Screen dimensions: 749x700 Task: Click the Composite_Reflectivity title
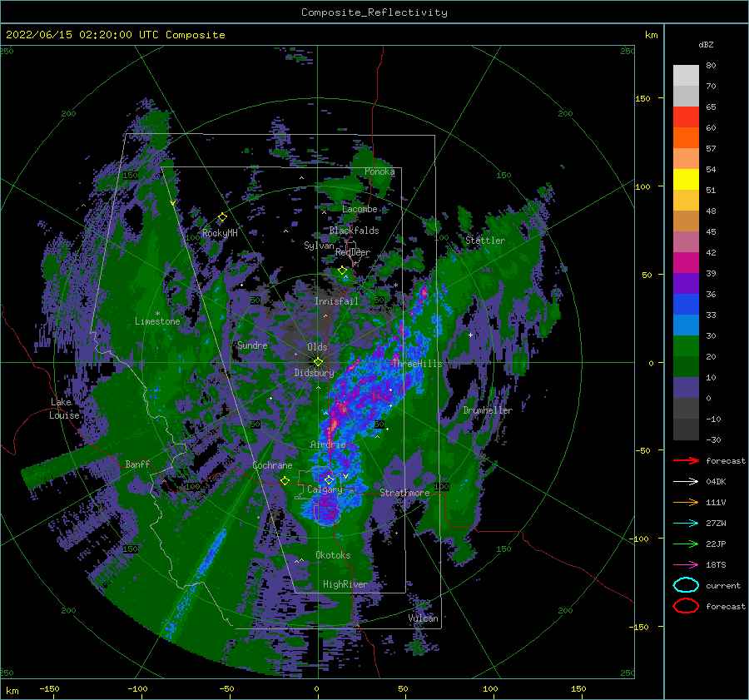point(374,12)
